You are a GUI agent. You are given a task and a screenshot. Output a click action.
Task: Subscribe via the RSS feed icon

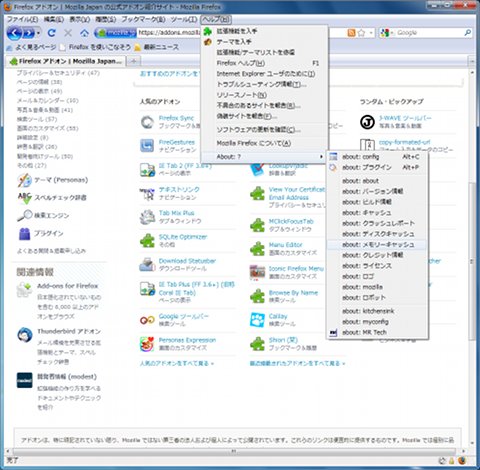(351, 33)
